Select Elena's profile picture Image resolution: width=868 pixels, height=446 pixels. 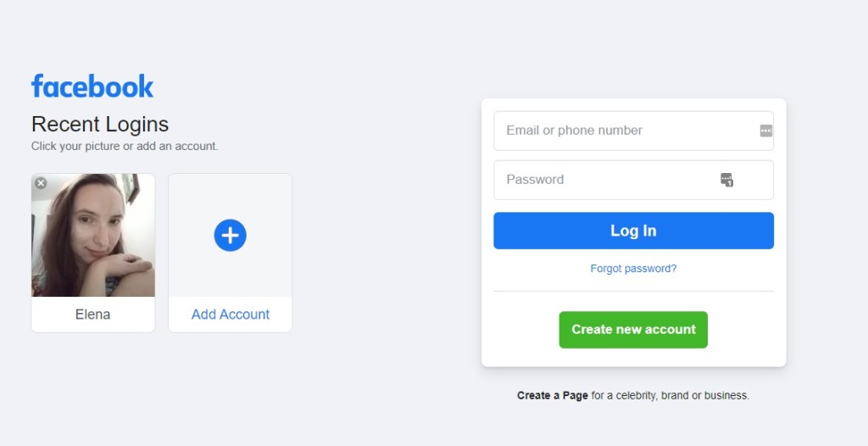tap(93, 236)
